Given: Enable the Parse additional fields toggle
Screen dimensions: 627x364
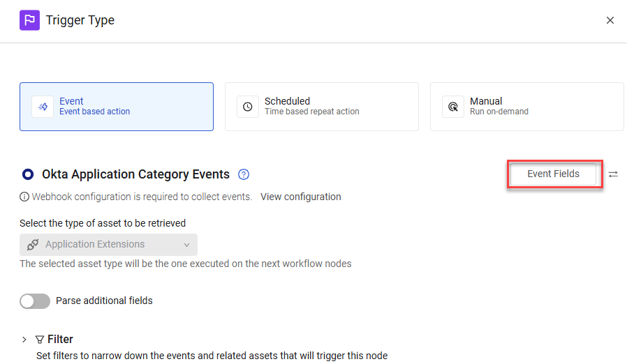Looking at the screenshot, I should [35, 301].
